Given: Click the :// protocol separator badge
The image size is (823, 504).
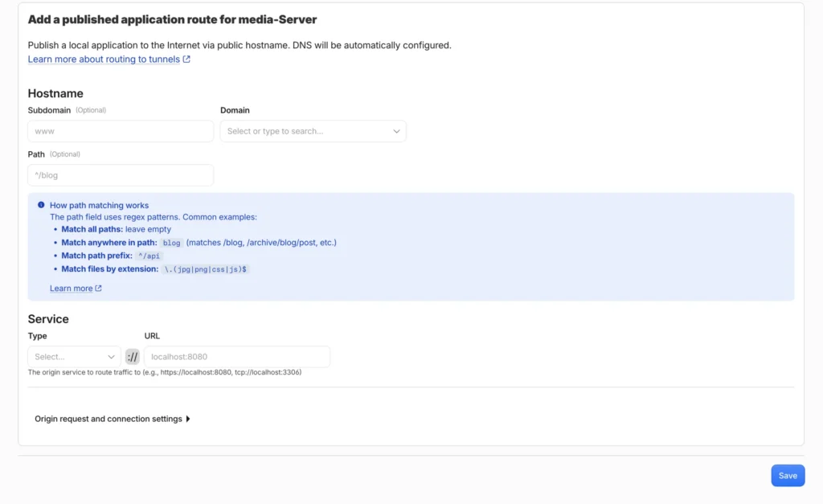Looking at the screenshot, I should 133,357.
